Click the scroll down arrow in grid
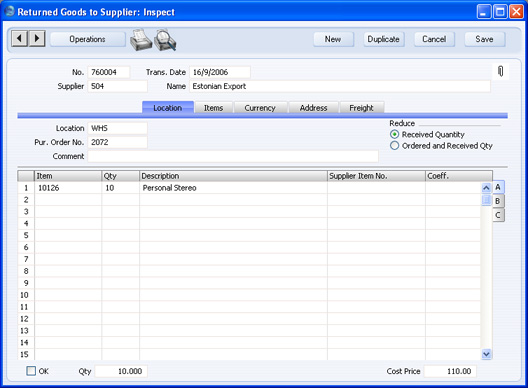 [486, 354]
